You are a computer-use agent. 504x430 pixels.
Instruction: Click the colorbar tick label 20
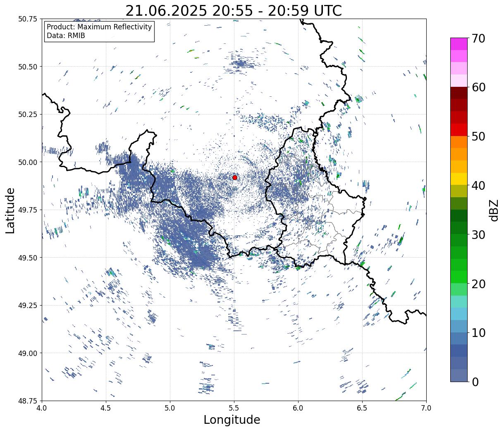pyautogui.click(x=478, y=284)
